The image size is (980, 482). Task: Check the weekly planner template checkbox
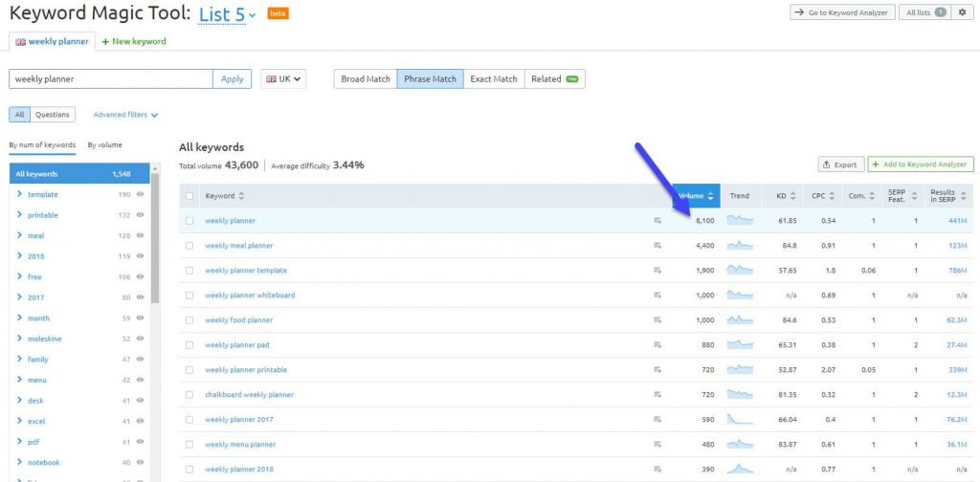coord(189,271)
